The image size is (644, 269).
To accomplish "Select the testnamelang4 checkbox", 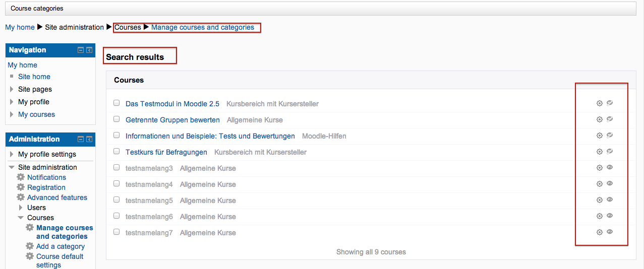I will (116, 183).
